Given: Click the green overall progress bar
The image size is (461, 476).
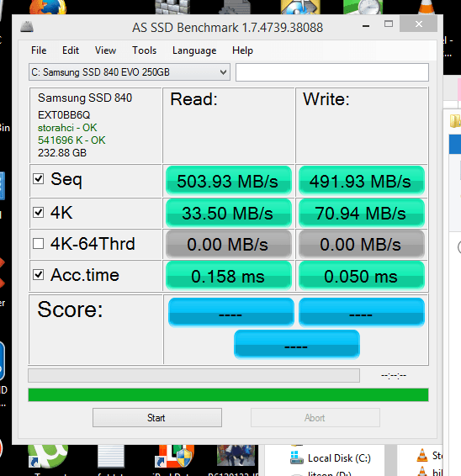Looking at the screenshot, I should point(228,394).
